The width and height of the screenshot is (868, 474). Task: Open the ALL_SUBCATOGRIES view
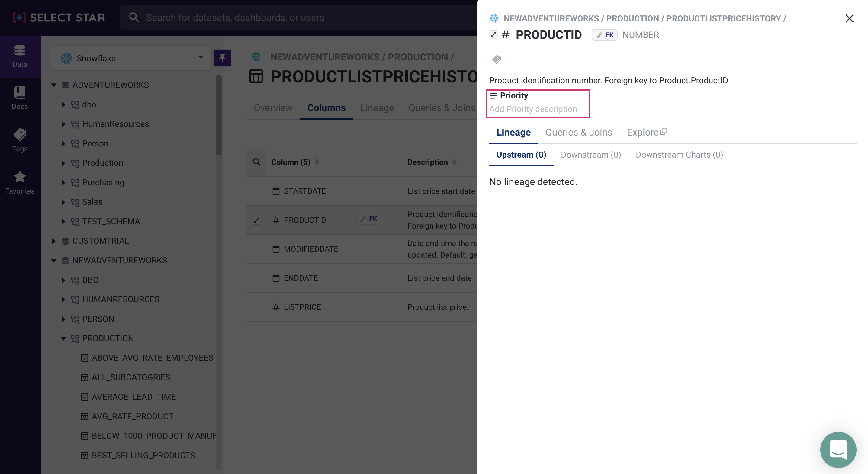pyautogui.click(x=131, y=377)
